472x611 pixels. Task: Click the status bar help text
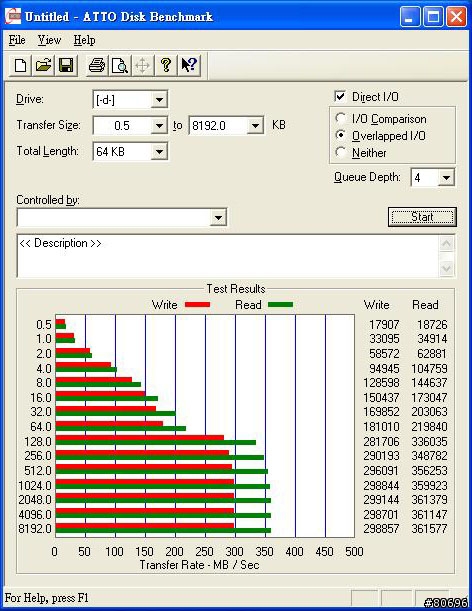click(x=46, y=597)
